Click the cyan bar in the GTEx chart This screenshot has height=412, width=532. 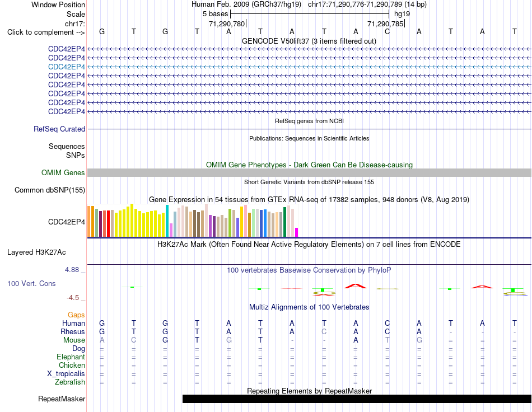(x=167, y=221)
